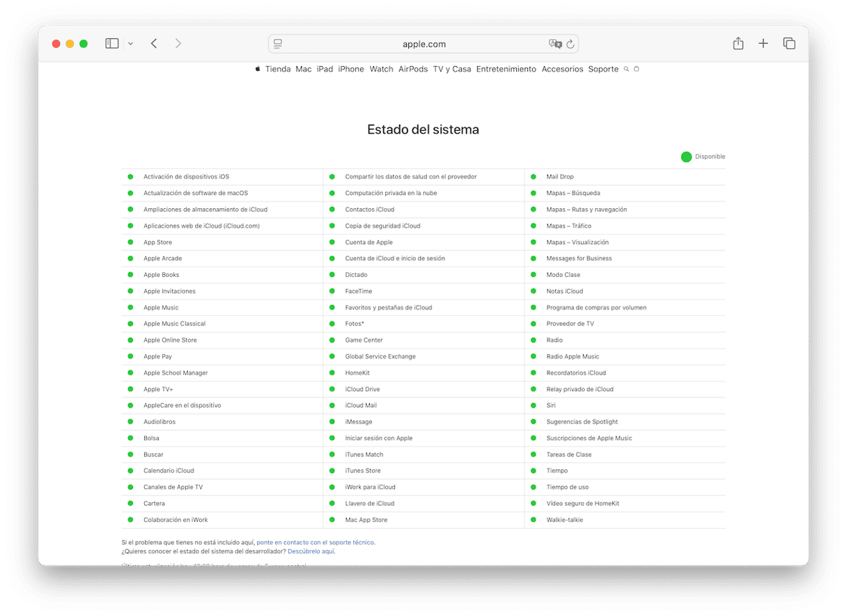Go back to the previous page
847x616 pixels.
point(154,44)
